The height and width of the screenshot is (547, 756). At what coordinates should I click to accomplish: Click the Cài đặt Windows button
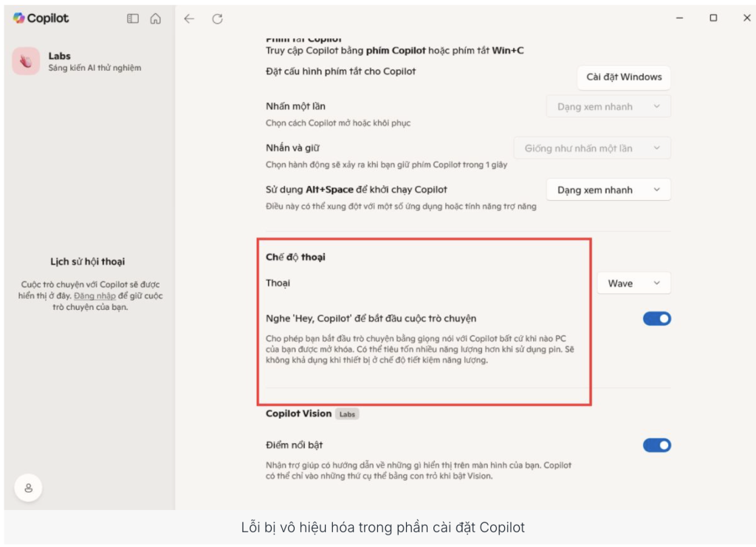(x=624, y=77)
